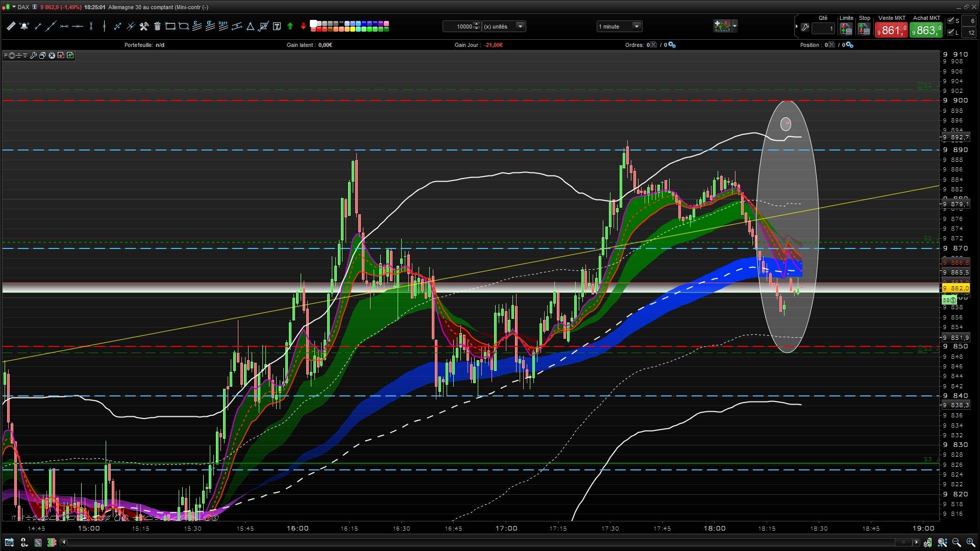
Task: Open the 1 minute timeframe dropdown
Action: tap(636, 26)
